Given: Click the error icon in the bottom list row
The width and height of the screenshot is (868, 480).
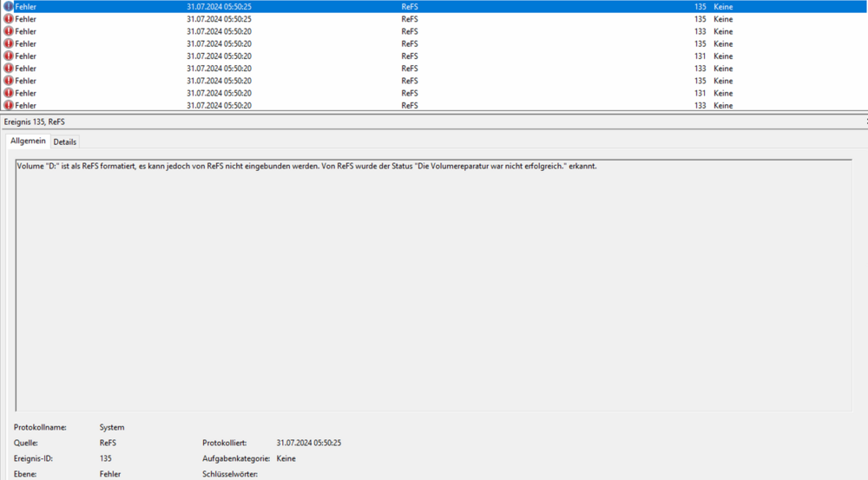Looking at the screenshot, I should click(x=9, y=105).
